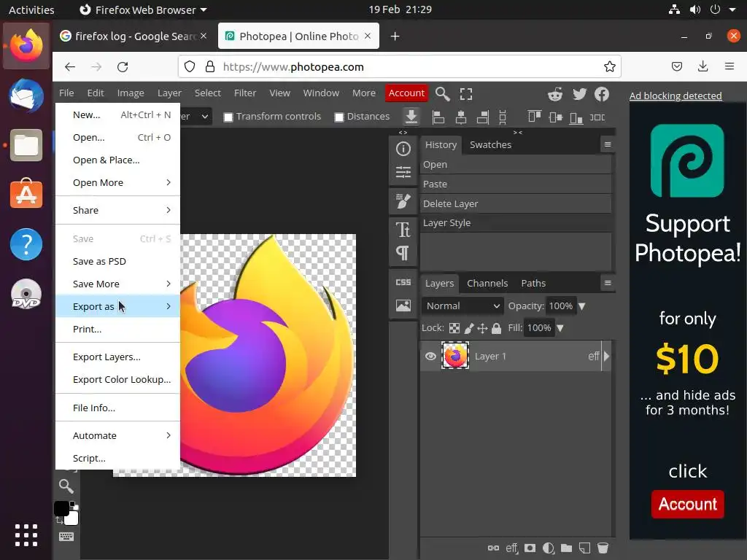The height and width of the screenshot is (560, 747).
Task: Expand Layer 1 effects arrow
Action: click(606, 356)
